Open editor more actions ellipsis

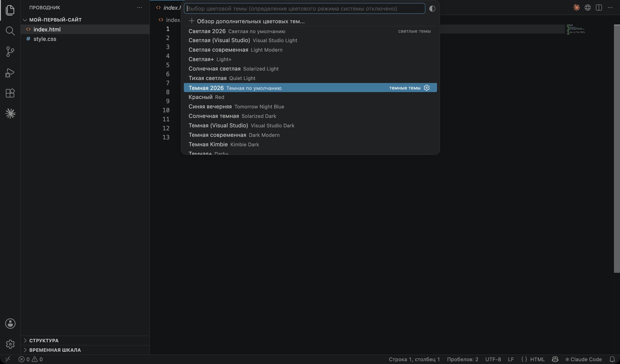610,8
